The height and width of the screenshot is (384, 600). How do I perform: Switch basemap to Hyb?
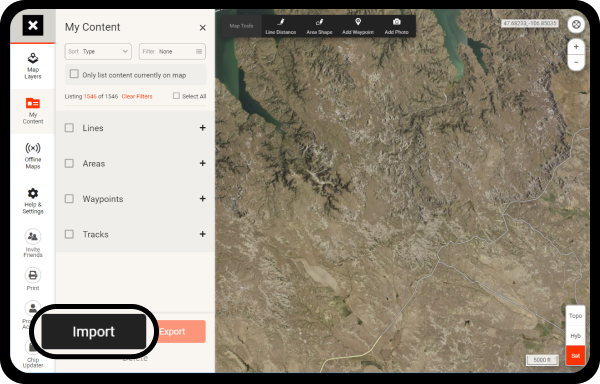click(576, 336)
